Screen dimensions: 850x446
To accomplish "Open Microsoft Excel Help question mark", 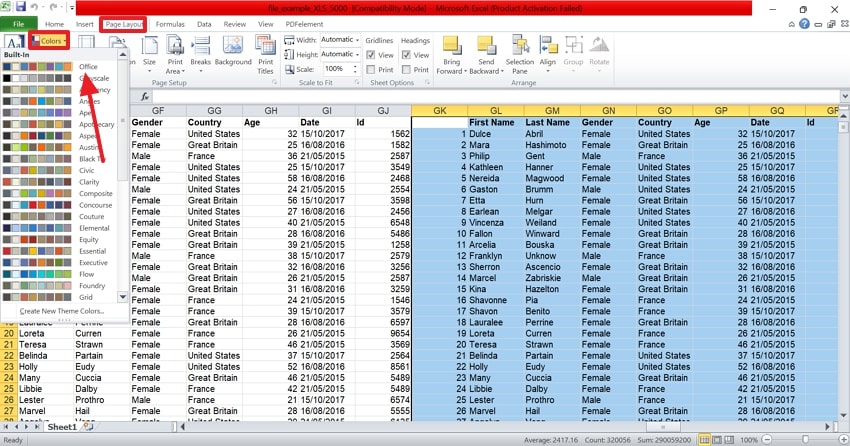I will 804,24.
